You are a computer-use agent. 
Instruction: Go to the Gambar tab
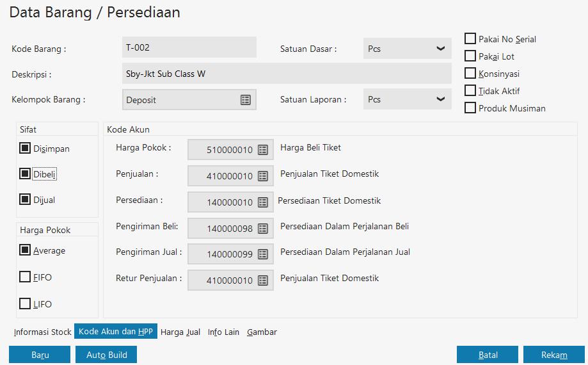click(x=262, y=332)
